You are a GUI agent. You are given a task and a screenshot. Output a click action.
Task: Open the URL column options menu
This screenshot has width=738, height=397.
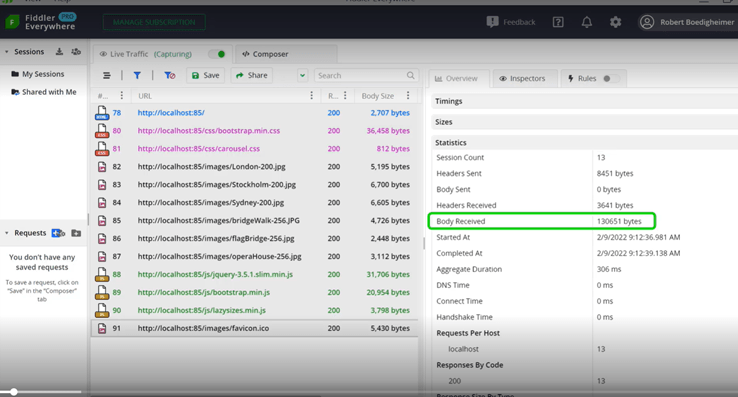coord(312,96)
